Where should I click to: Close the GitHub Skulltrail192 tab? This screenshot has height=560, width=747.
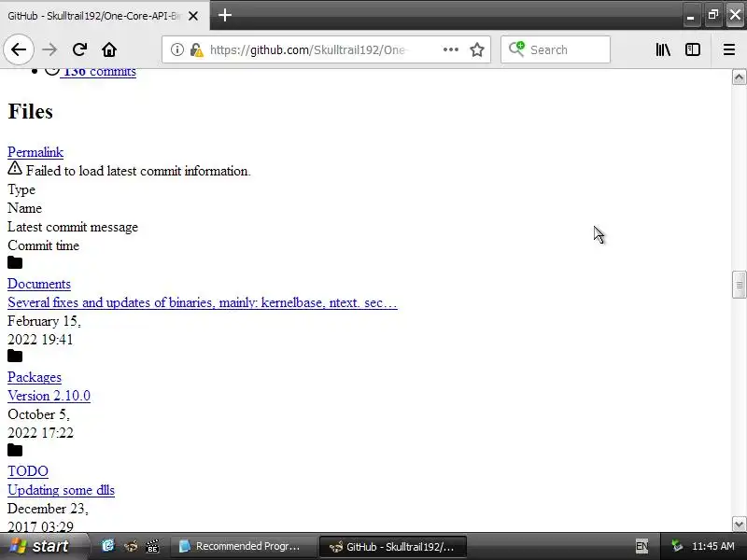click(193, 16)
